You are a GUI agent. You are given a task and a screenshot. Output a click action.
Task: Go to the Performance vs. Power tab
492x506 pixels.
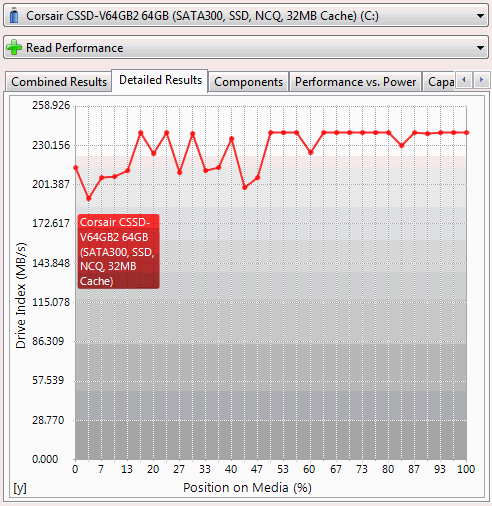click(355, 82)
